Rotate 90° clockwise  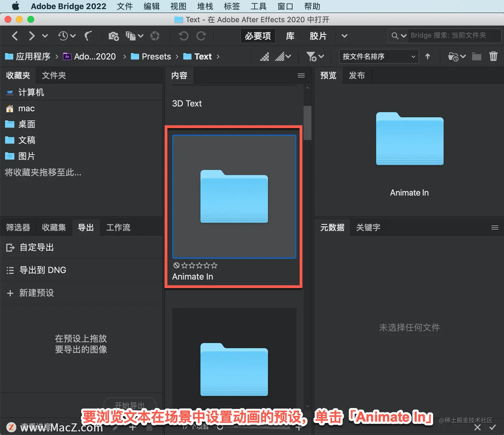pyautogui.click(x=201, y=36)
